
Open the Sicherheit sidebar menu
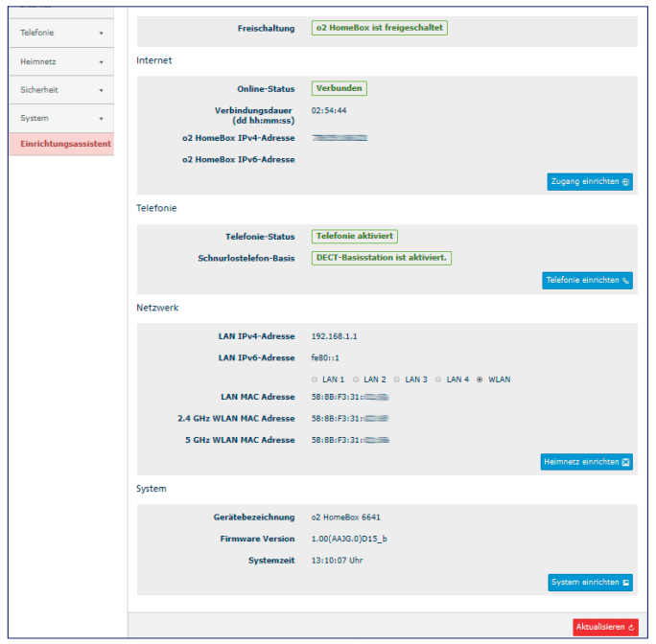pos(61,90)
